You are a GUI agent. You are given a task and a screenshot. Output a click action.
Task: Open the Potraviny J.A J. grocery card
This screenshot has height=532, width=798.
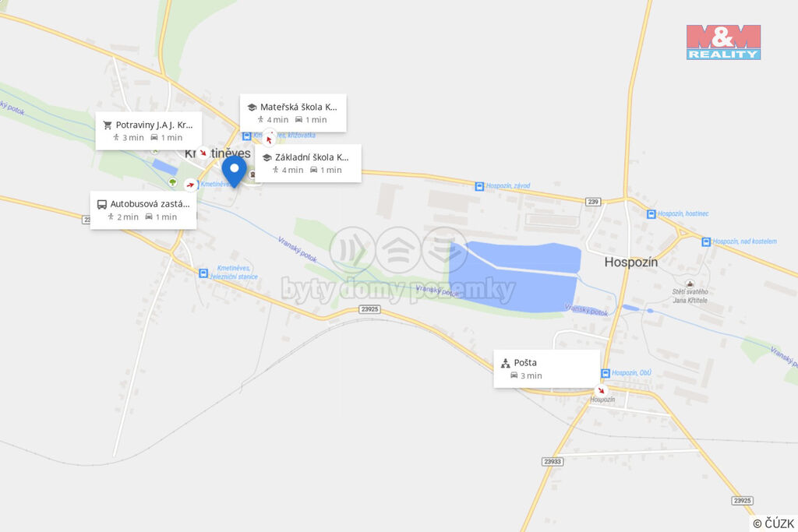149,131
